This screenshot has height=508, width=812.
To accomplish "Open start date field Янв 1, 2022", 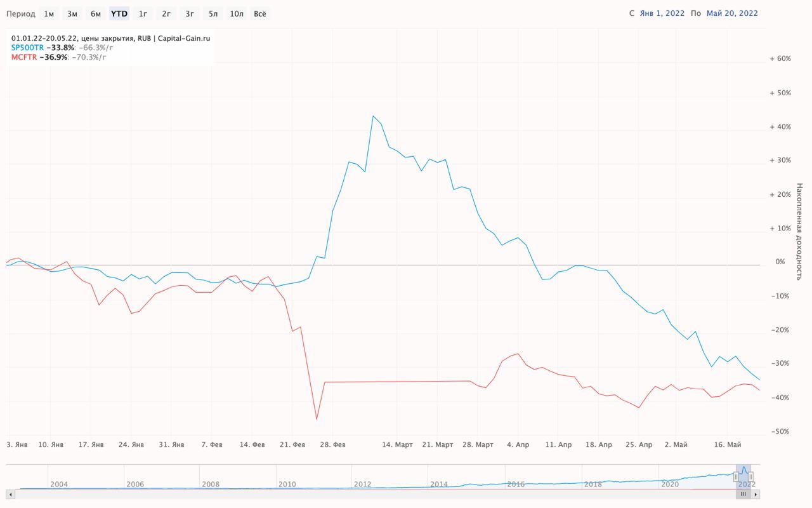I will pyautogui.click(x=662, y=13).
